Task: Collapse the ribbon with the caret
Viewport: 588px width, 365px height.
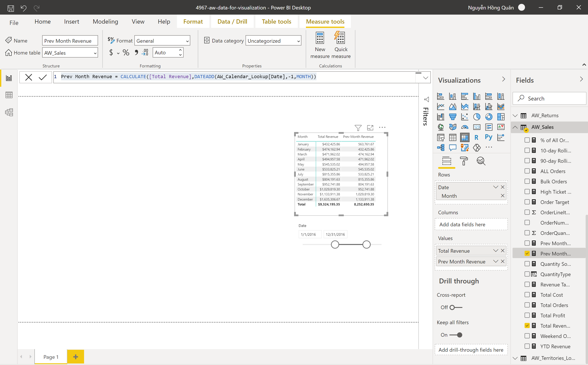Action: point(584,65)
